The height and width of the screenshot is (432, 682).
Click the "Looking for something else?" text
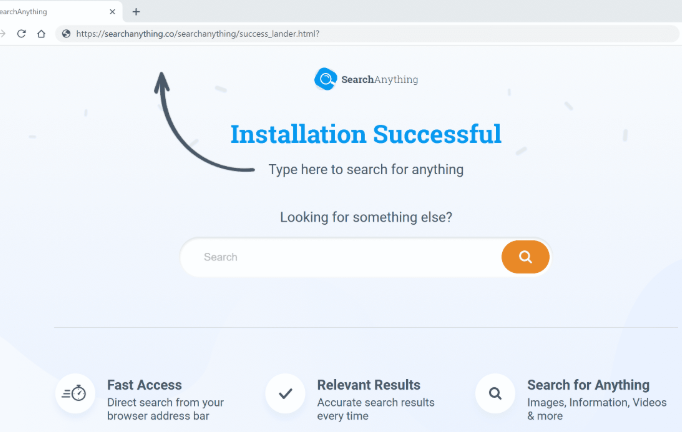coord(366,217)
